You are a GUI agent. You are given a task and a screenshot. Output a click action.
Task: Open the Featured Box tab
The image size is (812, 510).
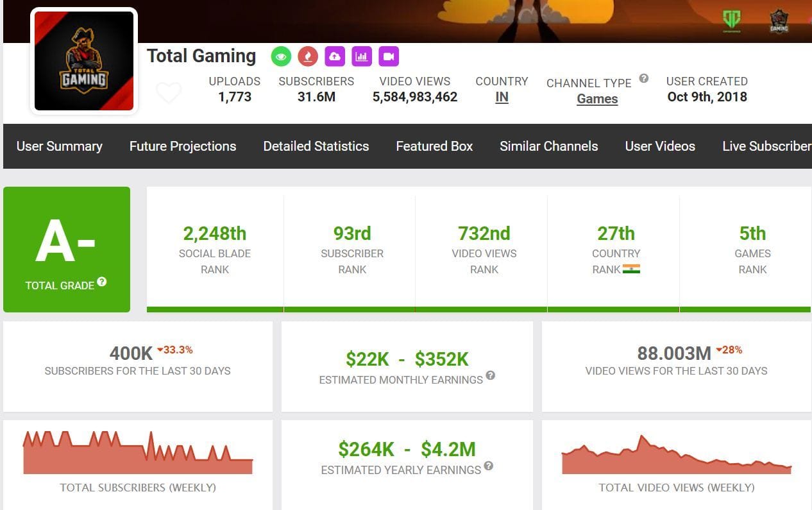[434, 146]
